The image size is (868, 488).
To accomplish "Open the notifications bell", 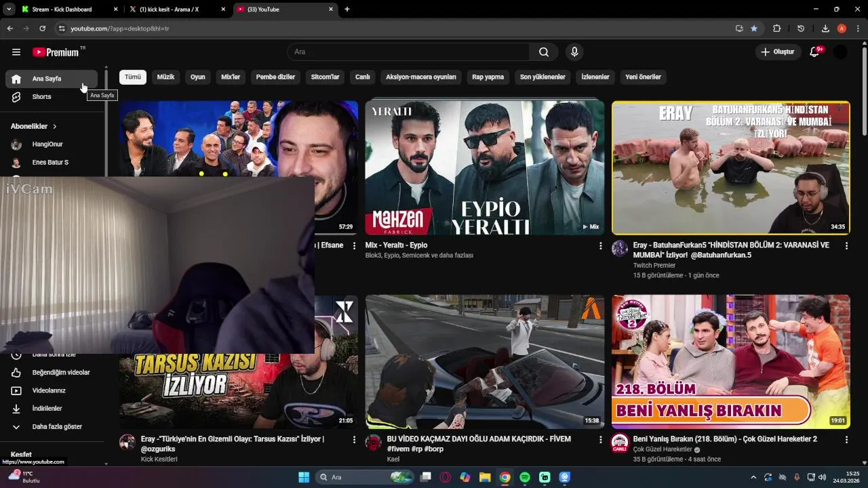I will [x=815, y=52].
